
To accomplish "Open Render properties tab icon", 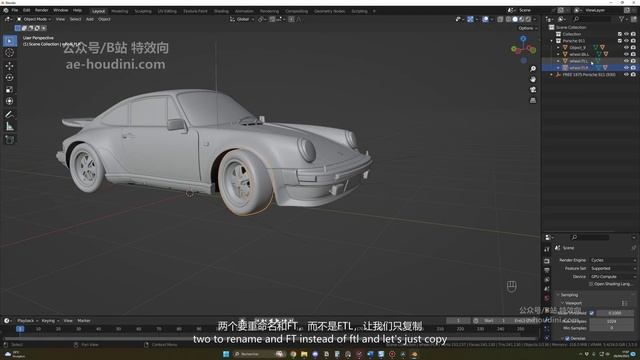I will 547,261.
